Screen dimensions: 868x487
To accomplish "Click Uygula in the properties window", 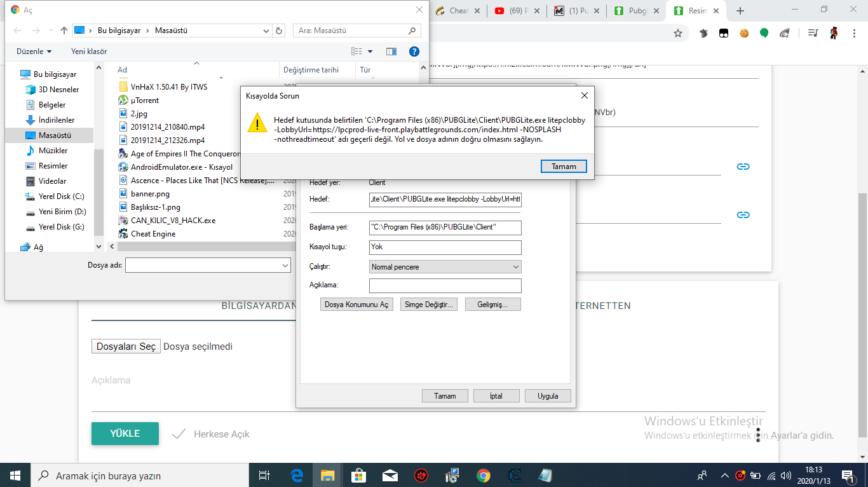I will 548,395.
